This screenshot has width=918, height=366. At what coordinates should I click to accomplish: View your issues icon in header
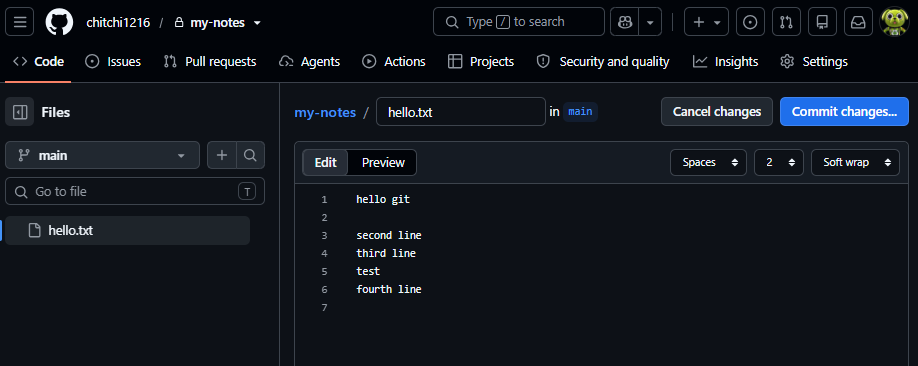pos(750,22)
